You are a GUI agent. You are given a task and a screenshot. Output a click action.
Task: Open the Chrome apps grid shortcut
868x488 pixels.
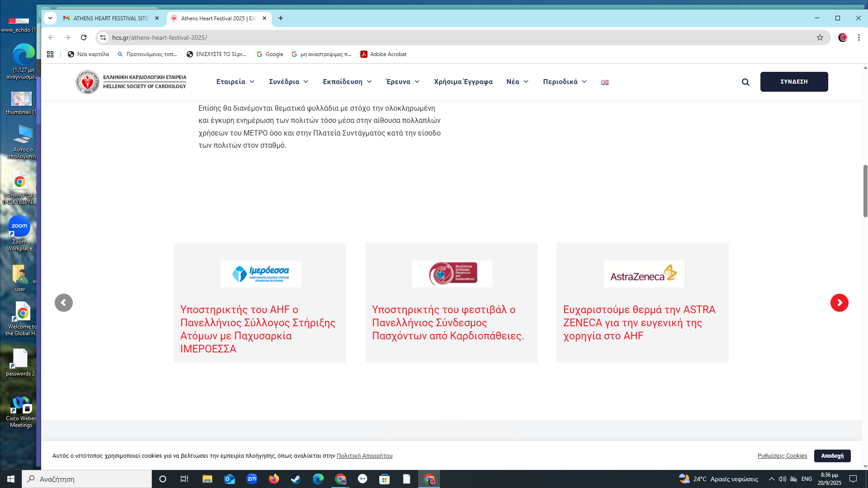(x=50, y=54)
